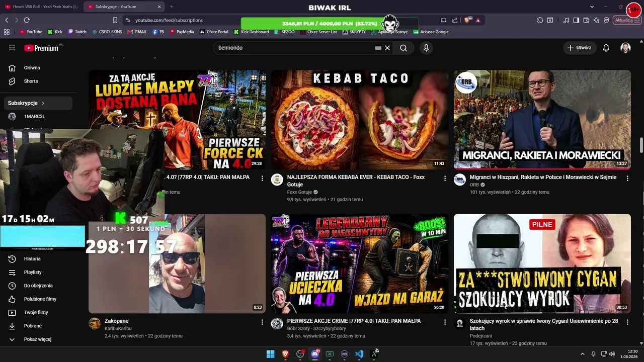Open the Pierwsza ucieczka na 4.0 thumbnail

coord(360,263)
